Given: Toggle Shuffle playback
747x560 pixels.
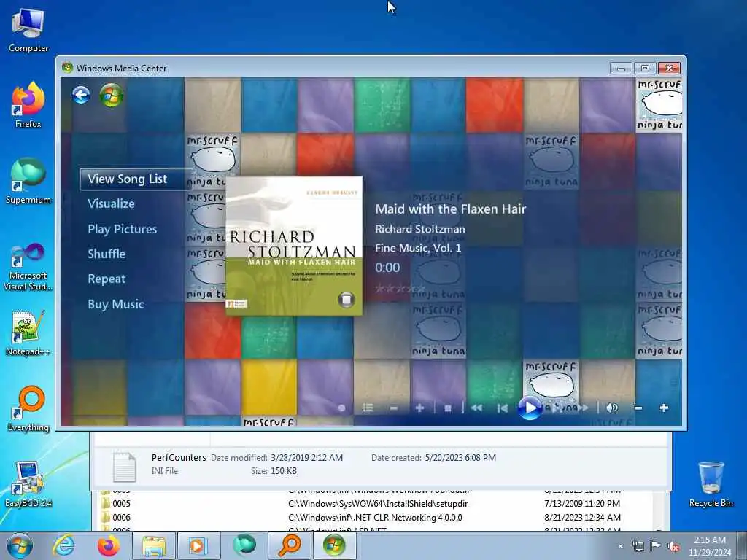Looking at the screenshot, I should coord(107,254).
